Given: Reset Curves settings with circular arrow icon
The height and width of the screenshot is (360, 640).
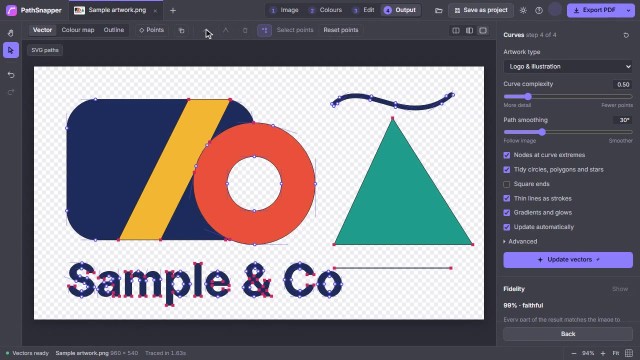Looking at the screenshot, I should point(626,35).
